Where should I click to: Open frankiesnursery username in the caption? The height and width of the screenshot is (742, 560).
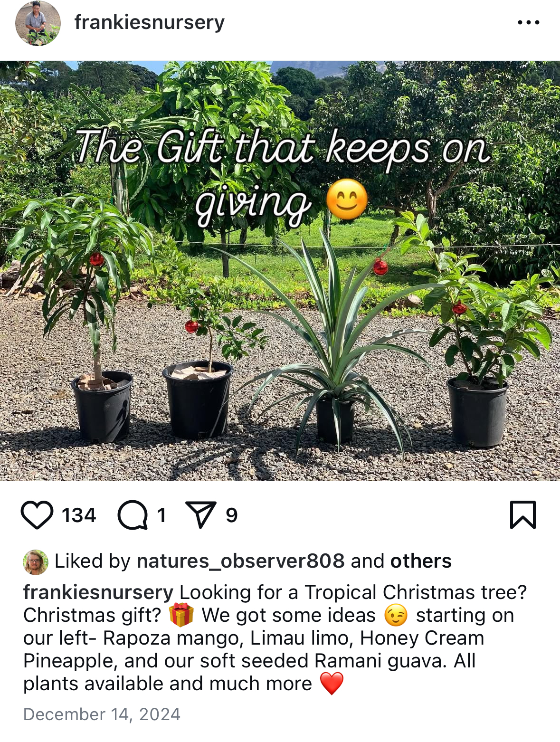tap(98, 592)
